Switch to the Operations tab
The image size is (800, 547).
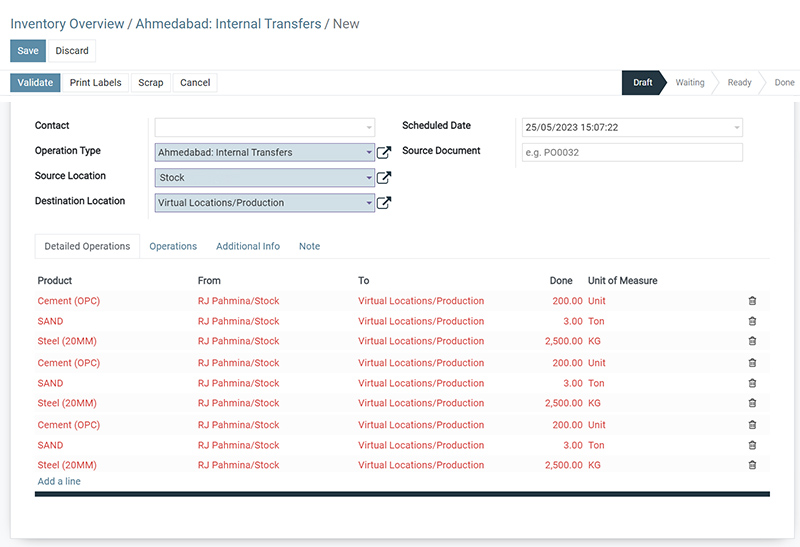point(173,246)
